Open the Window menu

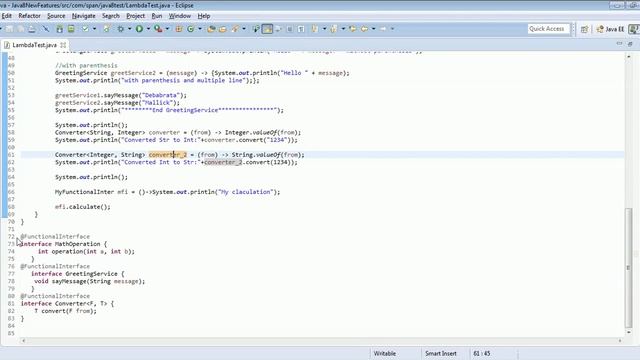click(180, 16)
